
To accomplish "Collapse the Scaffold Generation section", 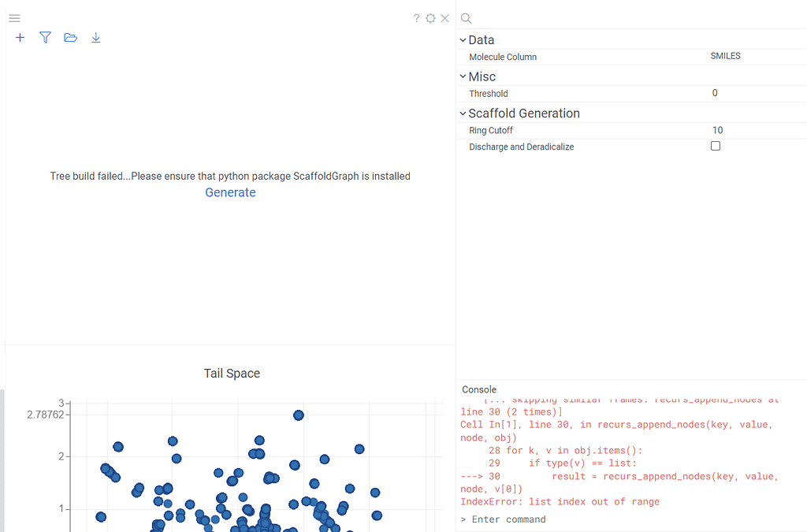I will (x=463, y=113).
